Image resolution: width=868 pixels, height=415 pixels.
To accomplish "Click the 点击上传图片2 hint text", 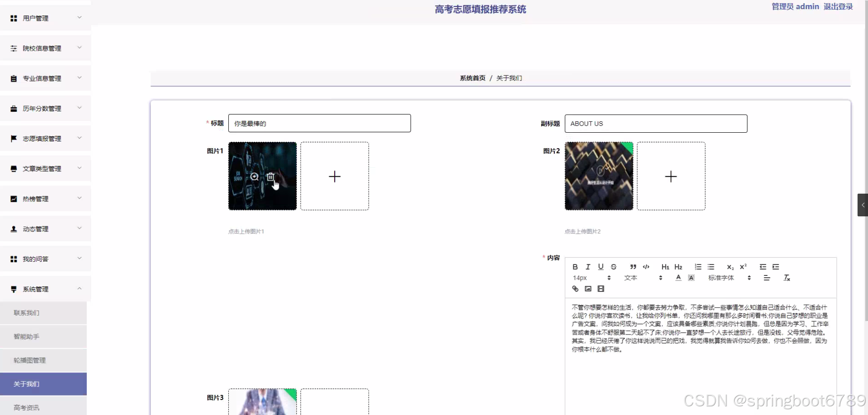I will [582, 231].
